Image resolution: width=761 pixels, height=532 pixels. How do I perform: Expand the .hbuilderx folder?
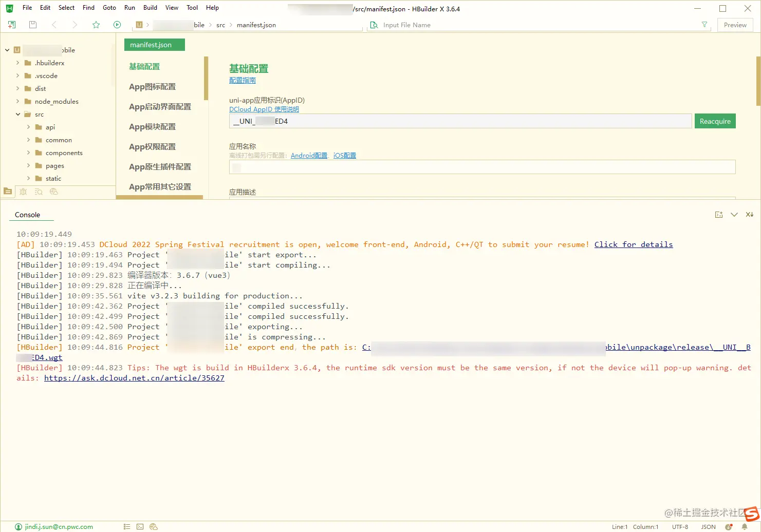(18, 63)
